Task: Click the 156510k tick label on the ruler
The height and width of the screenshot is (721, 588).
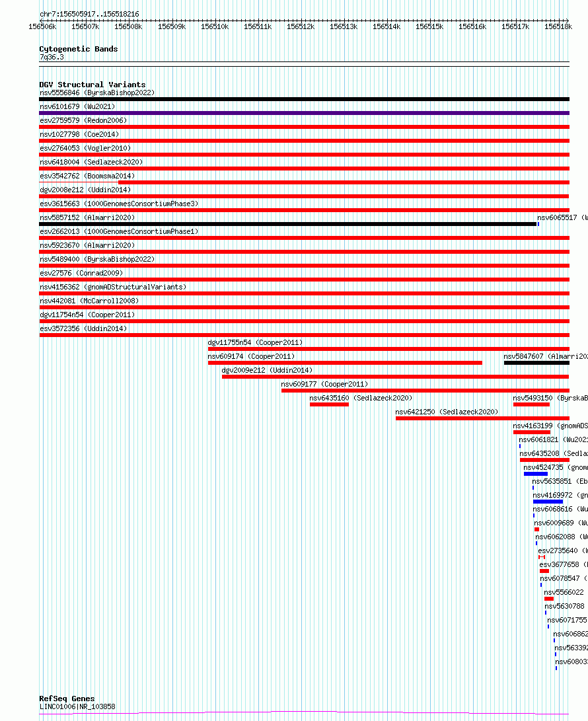Action: [x=215, y=26]
